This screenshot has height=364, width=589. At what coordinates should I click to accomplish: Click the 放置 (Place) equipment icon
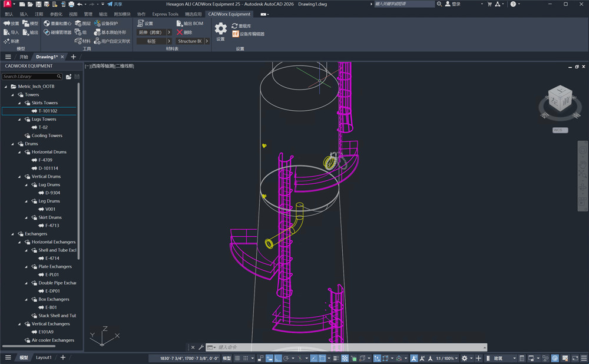point(6,24)
